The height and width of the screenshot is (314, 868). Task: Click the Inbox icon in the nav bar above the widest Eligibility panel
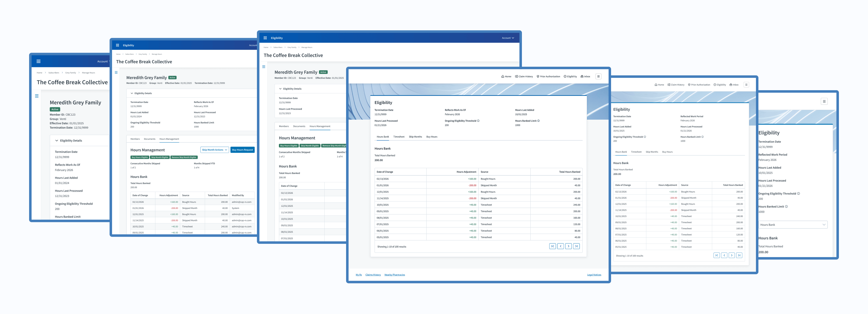click(582, 76)
